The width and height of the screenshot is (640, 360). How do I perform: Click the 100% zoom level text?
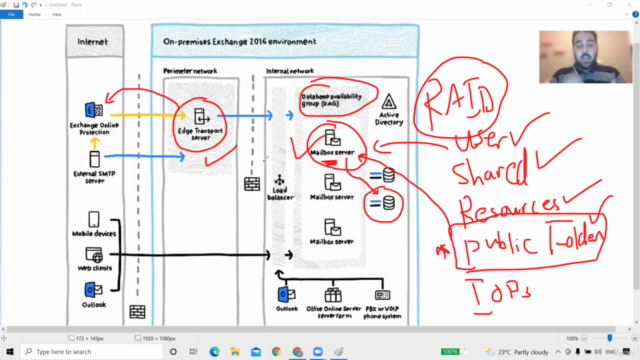click(572, 338)
